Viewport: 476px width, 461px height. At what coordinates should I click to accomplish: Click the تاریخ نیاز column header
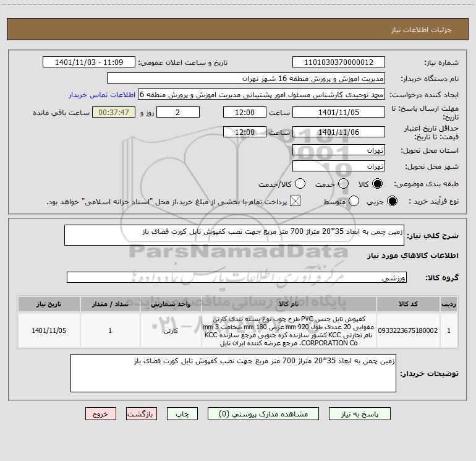pos(49,304)
